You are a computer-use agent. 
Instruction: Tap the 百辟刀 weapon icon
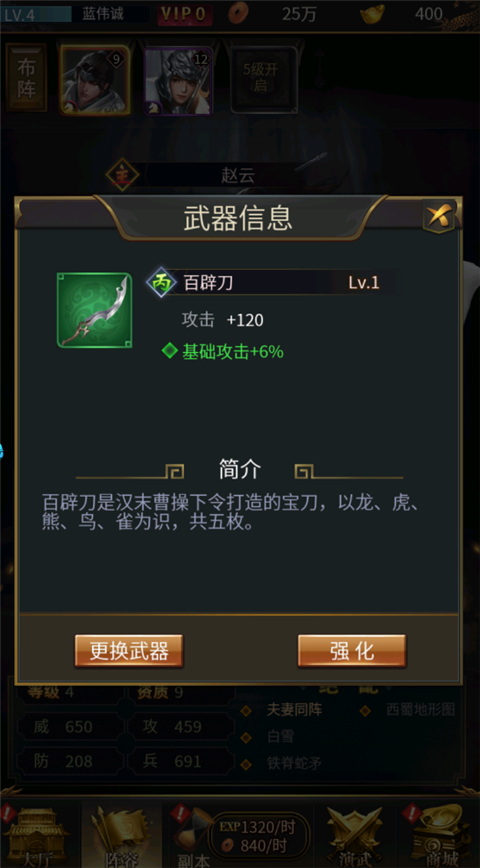[x=95, y=310]
